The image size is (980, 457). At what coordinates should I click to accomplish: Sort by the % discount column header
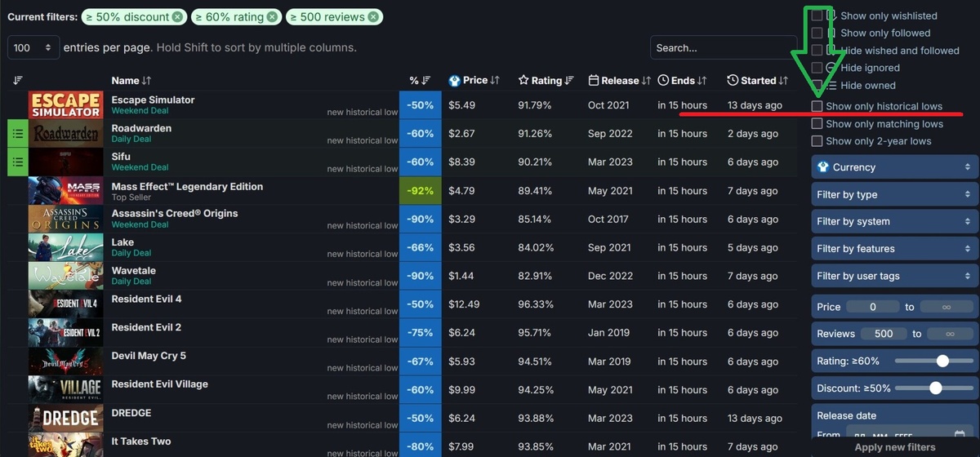coord(420,80)
